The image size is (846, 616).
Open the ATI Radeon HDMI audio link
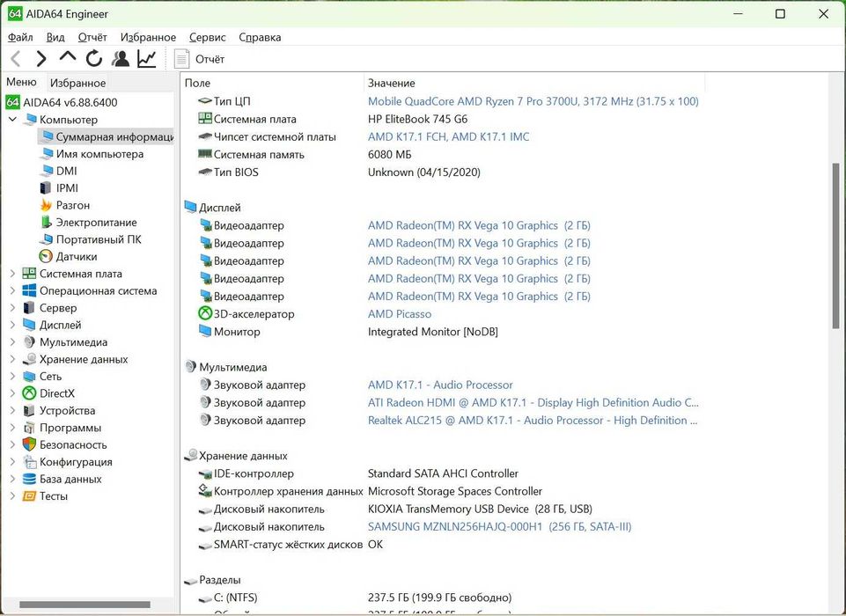(x=533, y=402)
